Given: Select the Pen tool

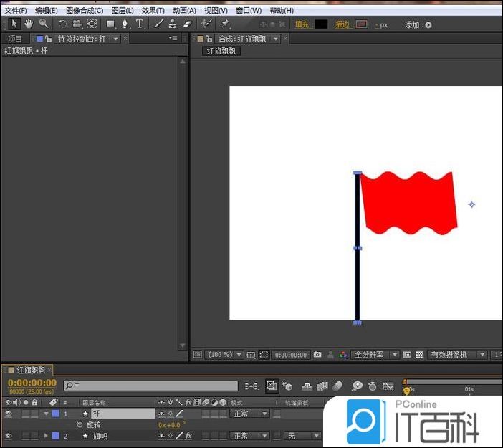Looking at the screenshot, I should (125, 24).
